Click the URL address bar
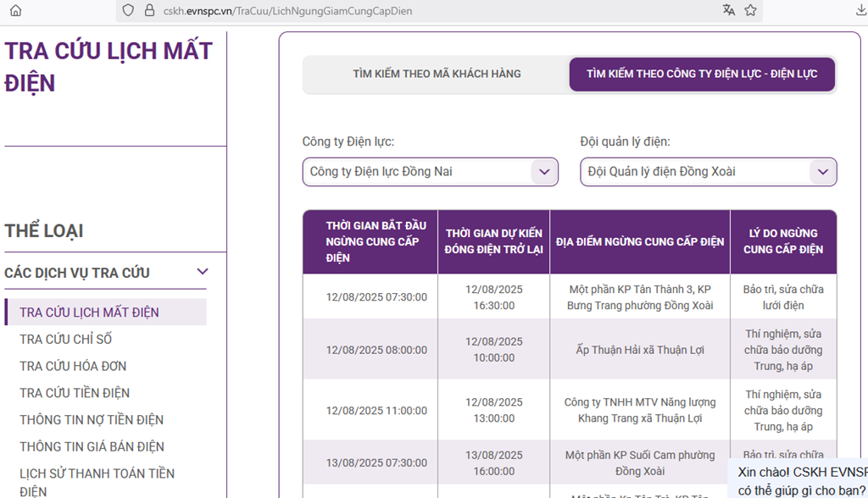This screenshot has width=868, height=498. [x=424, y=10]
